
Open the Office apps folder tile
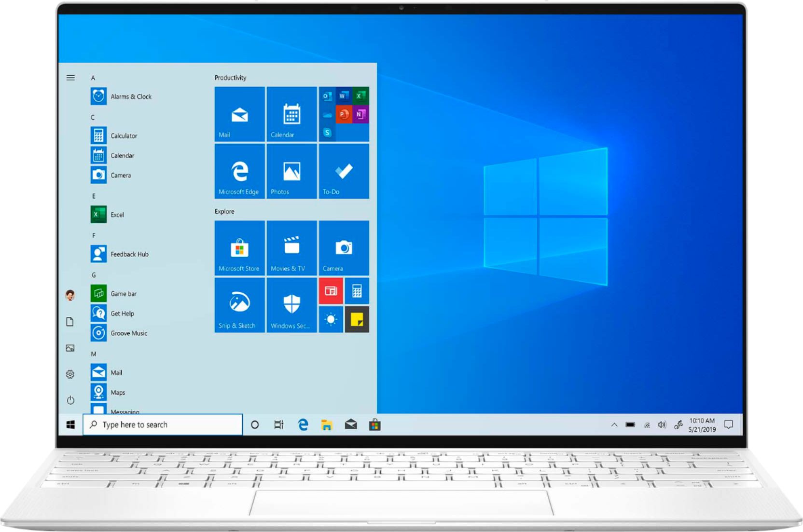coord(344,114)
